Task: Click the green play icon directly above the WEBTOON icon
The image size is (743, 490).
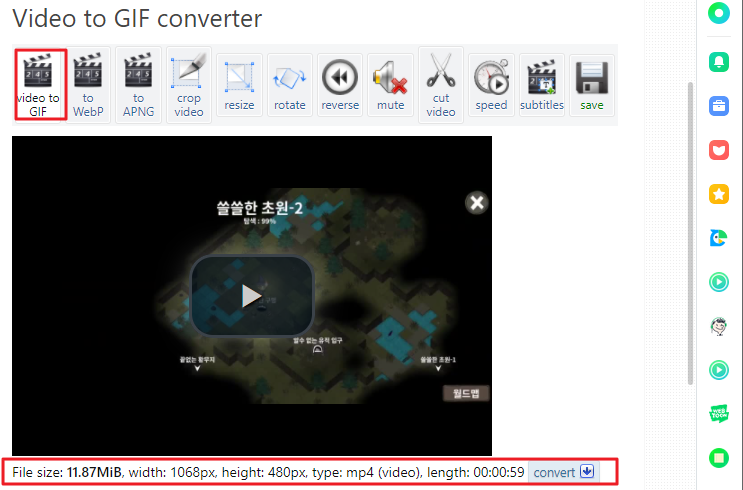Action: (x=719, y=370)
